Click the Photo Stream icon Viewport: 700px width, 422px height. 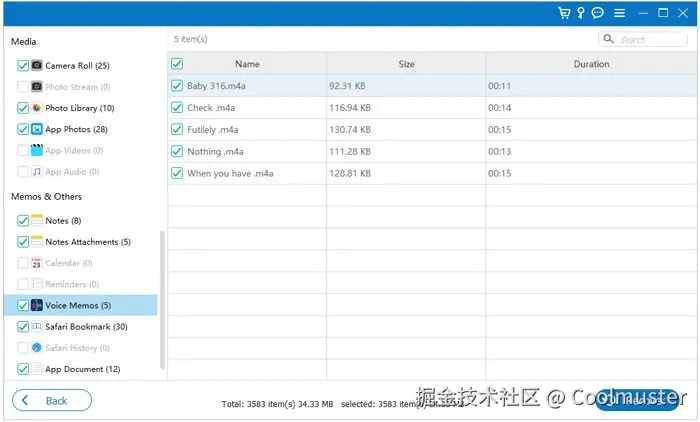click(37, 86)
